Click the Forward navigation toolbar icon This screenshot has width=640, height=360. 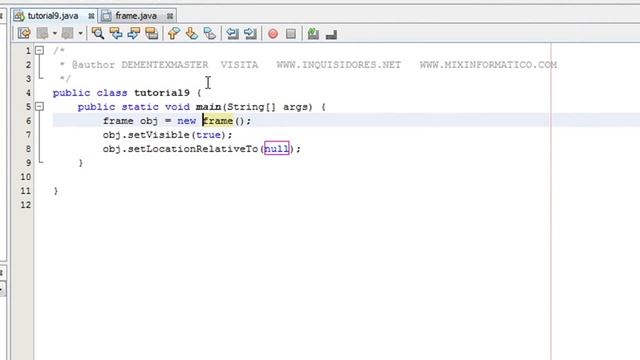[x=67, y=33]
